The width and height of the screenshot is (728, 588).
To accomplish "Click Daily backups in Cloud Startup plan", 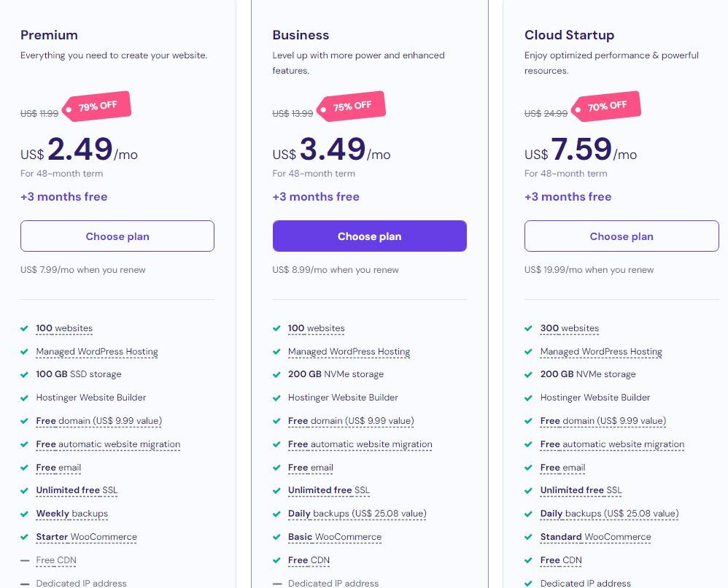I will (x=610, y=514).
